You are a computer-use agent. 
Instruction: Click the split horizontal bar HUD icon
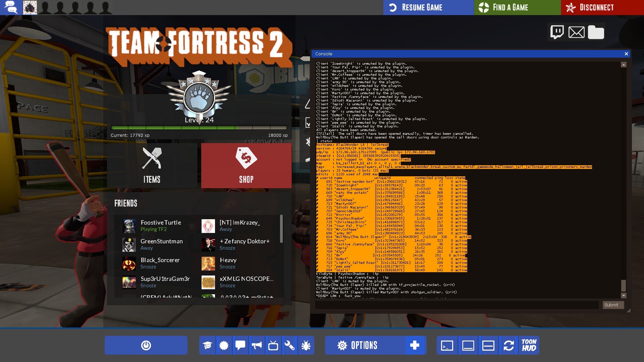[488, 345]
